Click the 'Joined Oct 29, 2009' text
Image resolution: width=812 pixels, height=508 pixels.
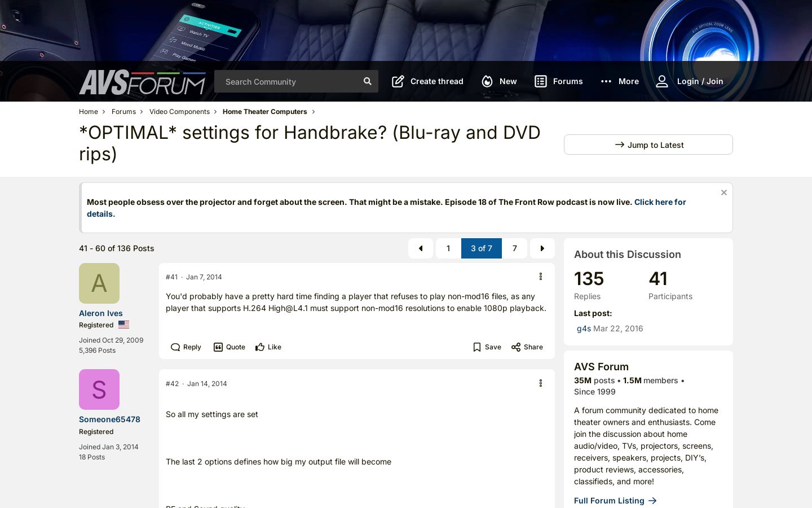tap(111, 340)
